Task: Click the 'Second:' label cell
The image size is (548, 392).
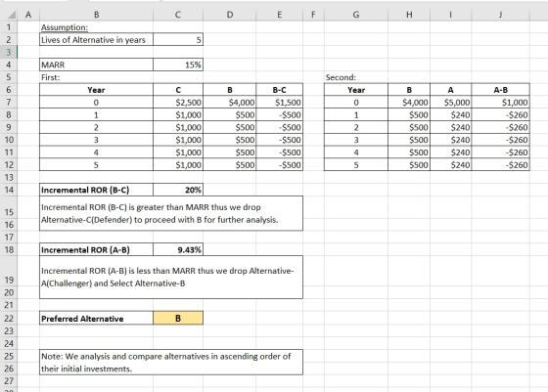Action: [356, 77]
